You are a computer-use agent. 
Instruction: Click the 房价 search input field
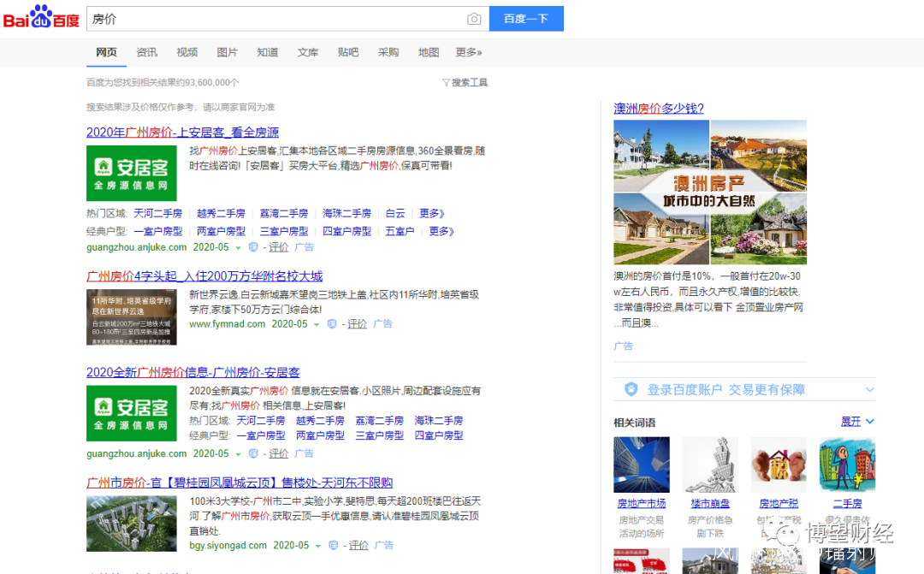pyautogui.click(x=274, y=19)
